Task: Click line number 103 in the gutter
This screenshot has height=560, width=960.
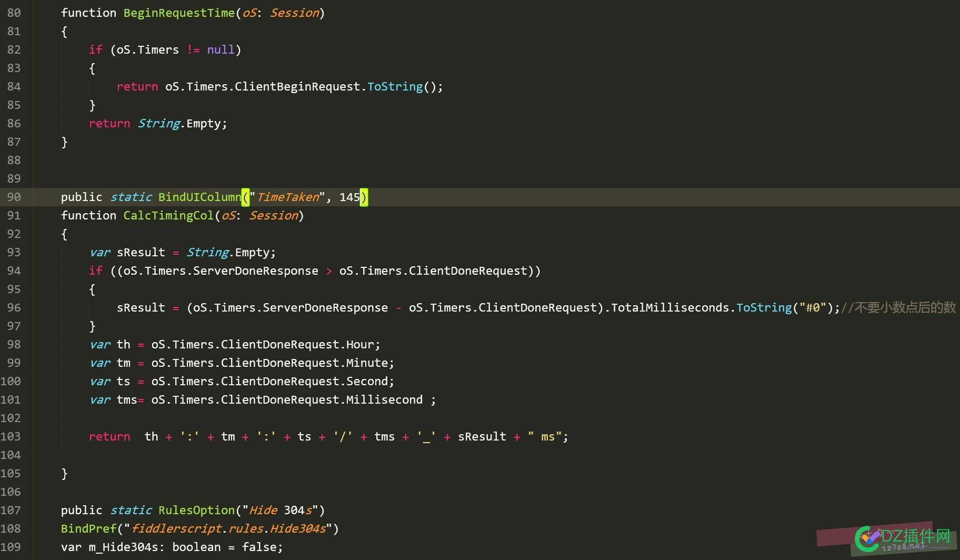Action: [11, 436]
